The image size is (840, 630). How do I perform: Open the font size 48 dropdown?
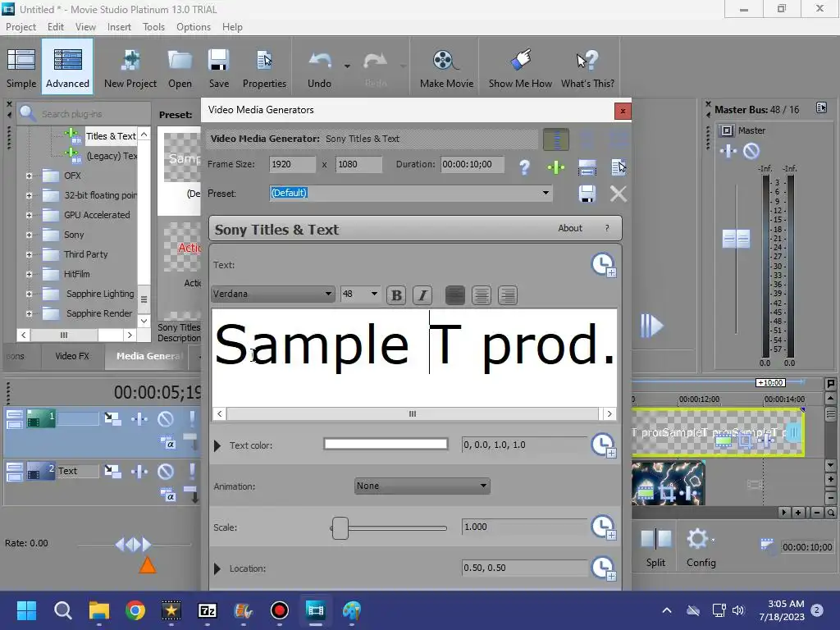pos(374,294)
